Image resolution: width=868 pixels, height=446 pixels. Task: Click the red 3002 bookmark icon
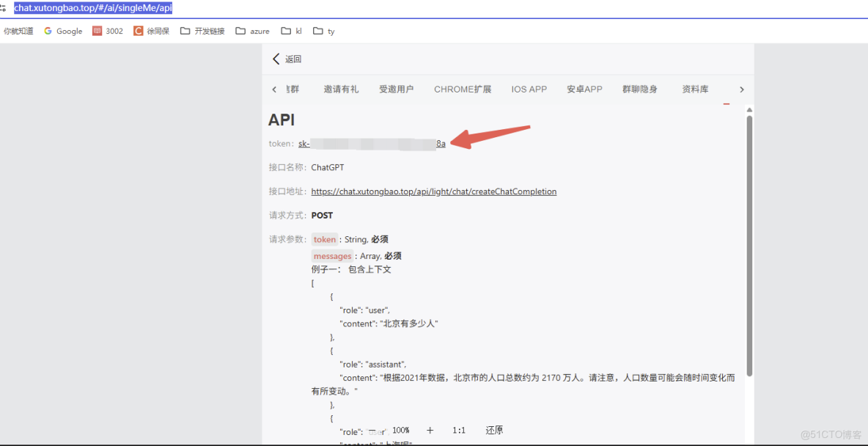99,31
